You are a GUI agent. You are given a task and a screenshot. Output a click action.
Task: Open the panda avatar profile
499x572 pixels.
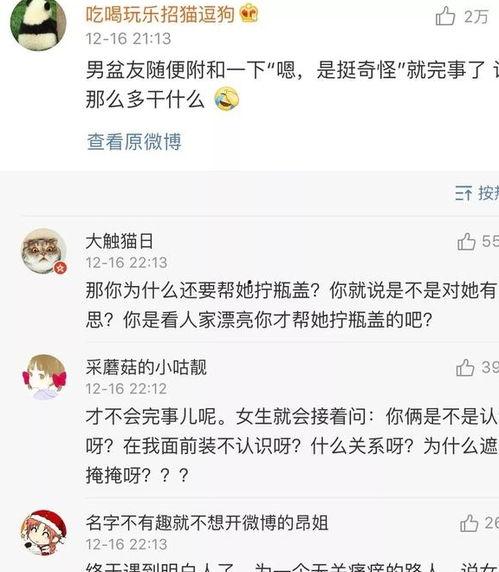coord(38,24)
